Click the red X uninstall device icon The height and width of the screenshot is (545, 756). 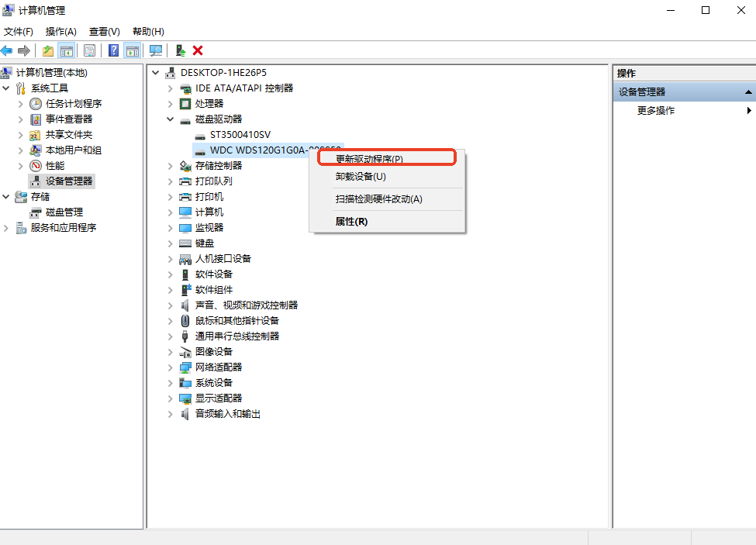click(x=198, y=50)
